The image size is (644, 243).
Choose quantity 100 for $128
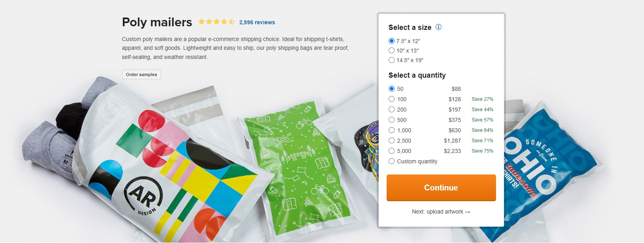[x=441, y=99]
